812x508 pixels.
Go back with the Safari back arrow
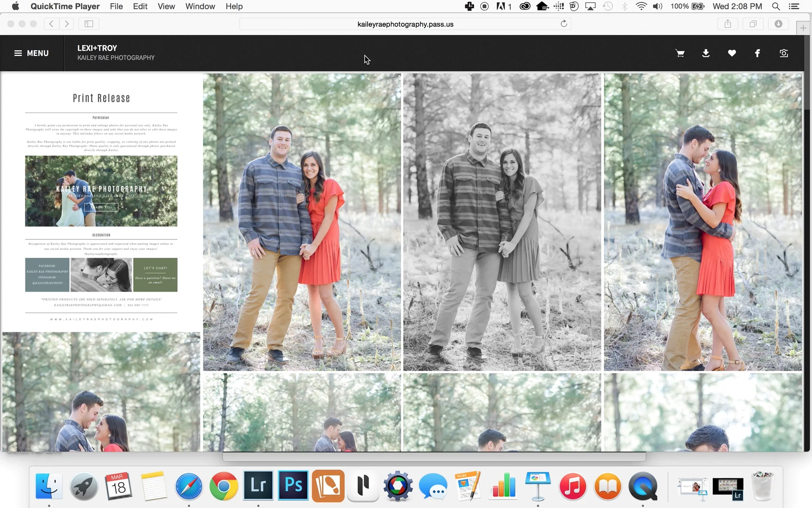point(51,24)
